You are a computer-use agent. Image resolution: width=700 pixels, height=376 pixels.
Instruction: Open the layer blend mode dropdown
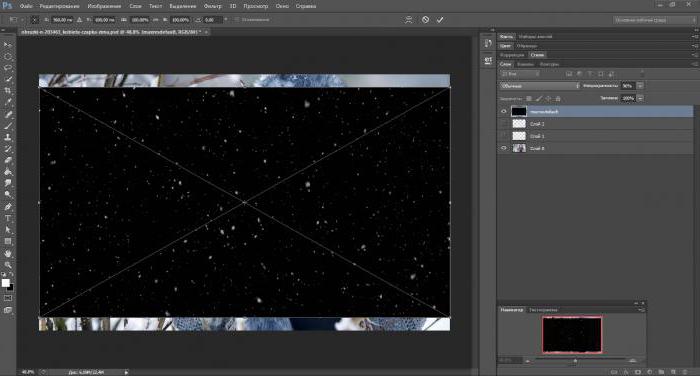[x=540, y=86]
